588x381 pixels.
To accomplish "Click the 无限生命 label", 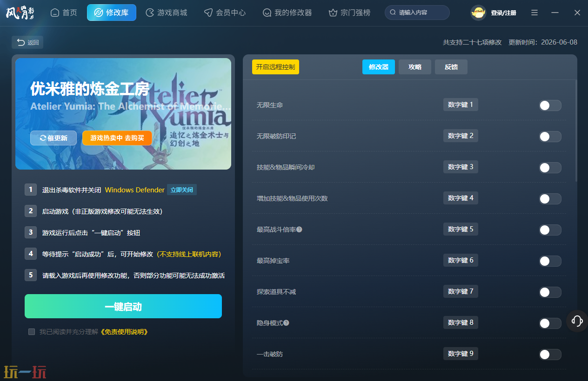I will 270,105.
